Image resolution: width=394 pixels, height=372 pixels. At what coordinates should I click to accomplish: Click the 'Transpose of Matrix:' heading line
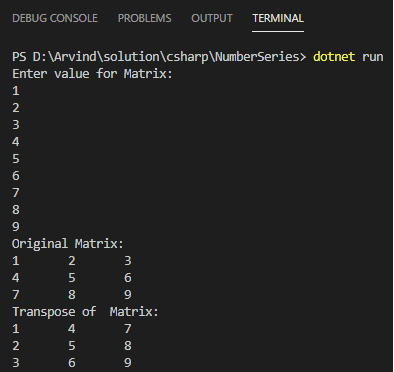click(x=85, y=312)
